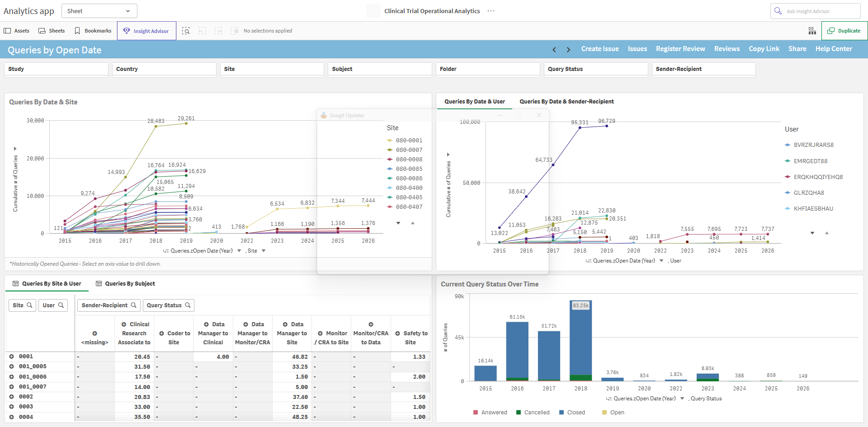Search the Sender-Recipient dimension in table
The width and height of the screenshot is (868, 427).
pyautogui.click(x=109, y=305)
